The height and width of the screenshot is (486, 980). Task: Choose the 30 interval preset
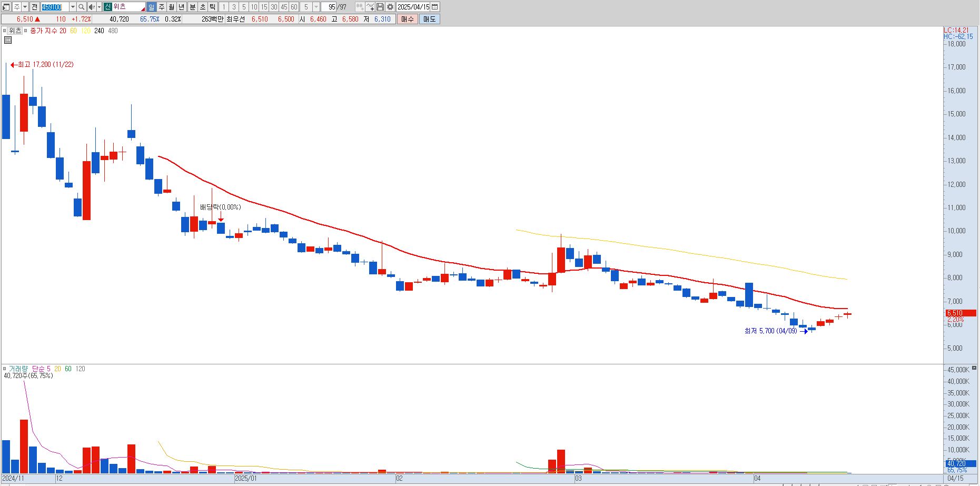tap(274, 7)
